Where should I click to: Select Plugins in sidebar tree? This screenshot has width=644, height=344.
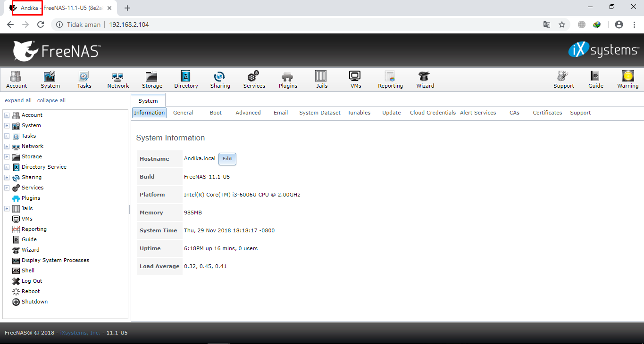[31, 198]
